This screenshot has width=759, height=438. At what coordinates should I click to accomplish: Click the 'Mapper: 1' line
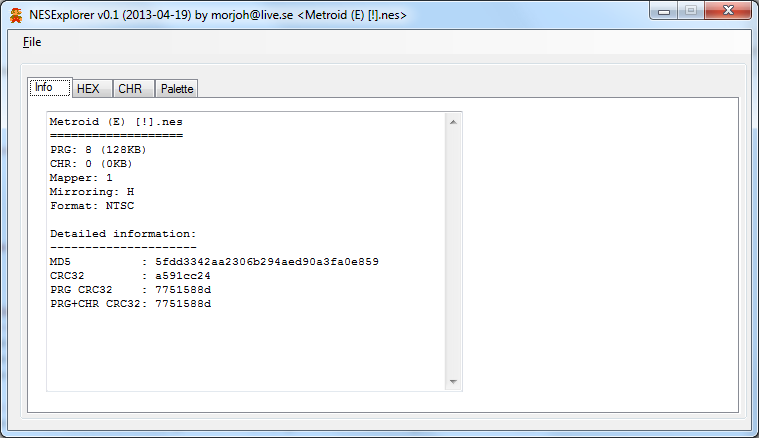point(81,178)
